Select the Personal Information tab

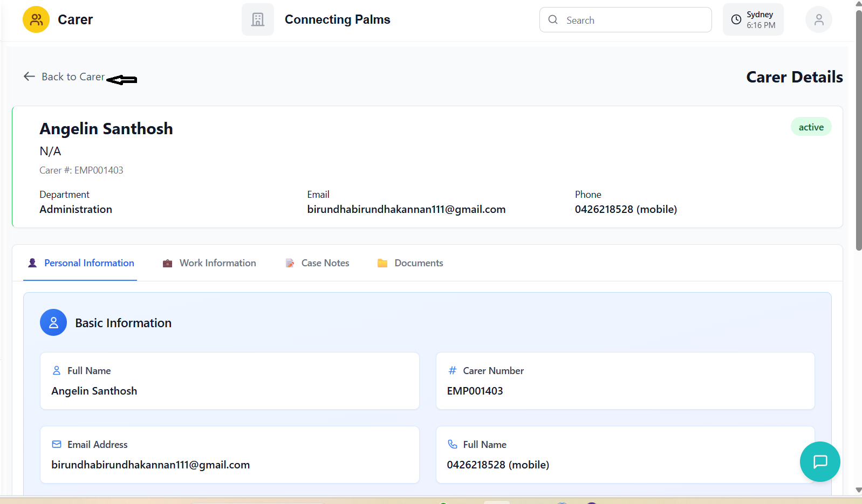coord(81,263)
